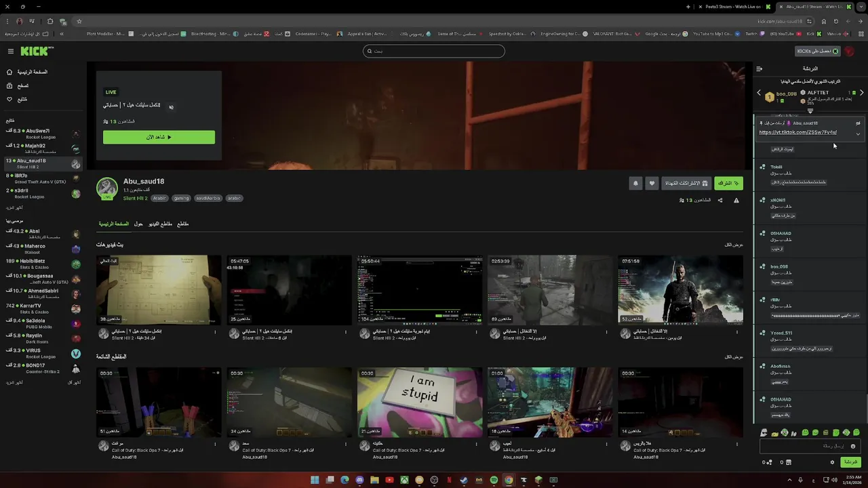Click the 'saudiAarbia' tag chip
This screenshot has height=488, width=868.
point(208,199)
